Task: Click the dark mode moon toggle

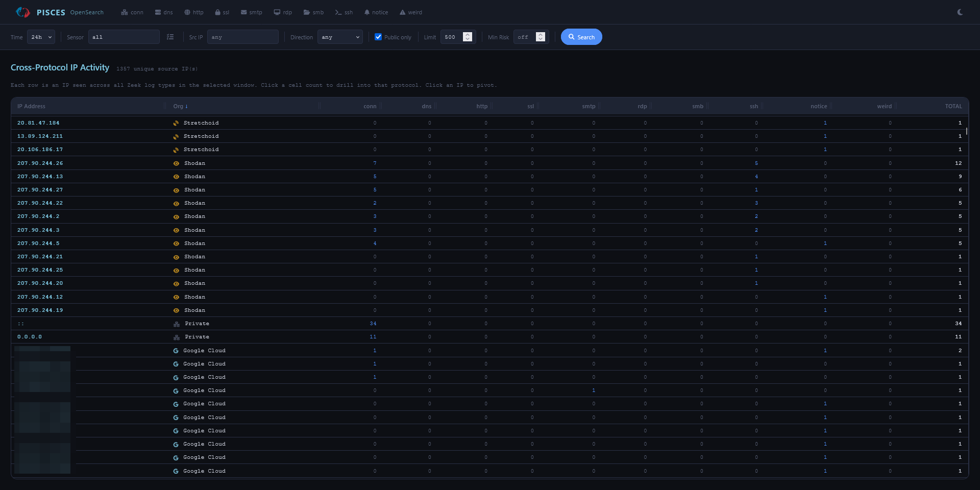Action: [960, 12]
